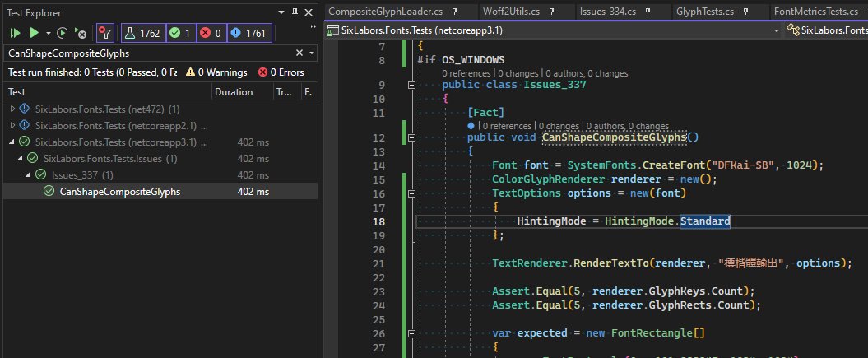This screenshot has width=868, height=358.
Task: Open the SixLabors.Fonts types navigation dropdown
Action: pyautogui.click(x=827, y=30)
